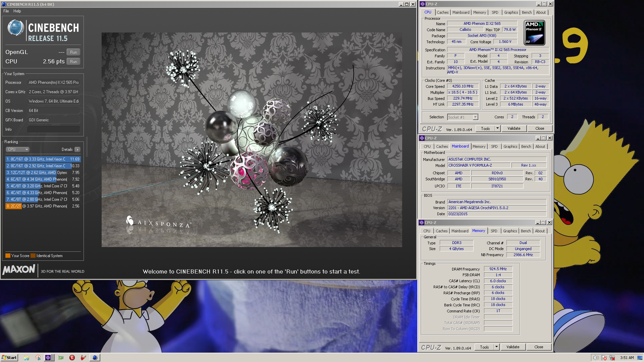Image resolution: width=644 pixels, height=362 pixels.
Task: Click Validate in the CPU-Z CPU tab window
Action: 514,128
